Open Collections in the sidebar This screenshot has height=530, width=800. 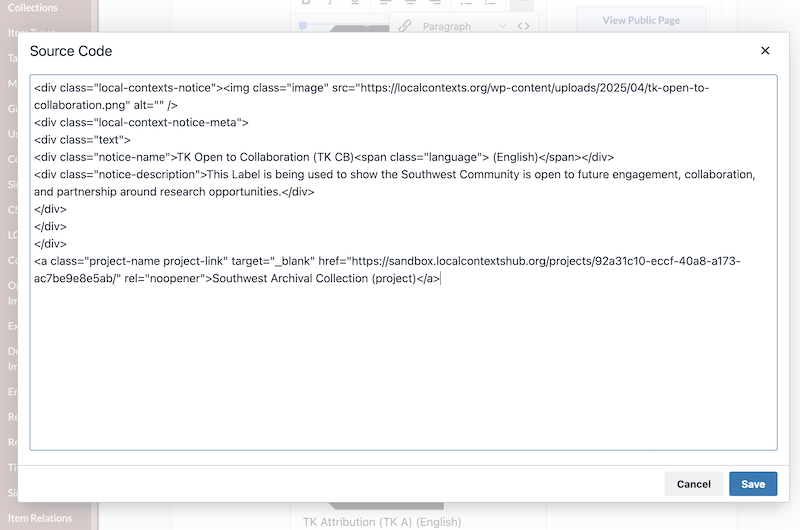click(33, 8)
